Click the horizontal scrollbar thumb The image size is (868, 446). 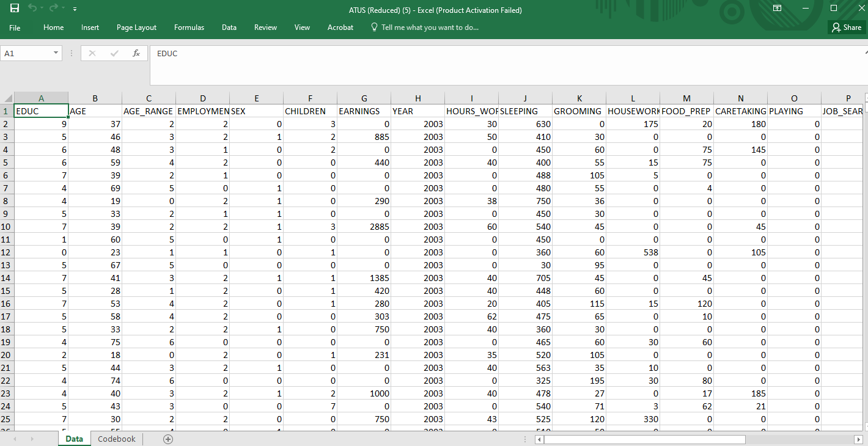click(x=644, y=439)
